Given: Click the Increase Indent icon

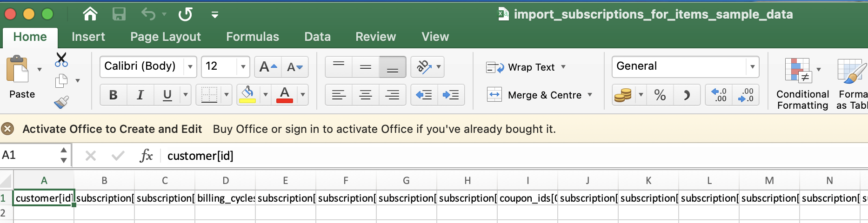Looking at the screenshot, I should tap(451, 95).
